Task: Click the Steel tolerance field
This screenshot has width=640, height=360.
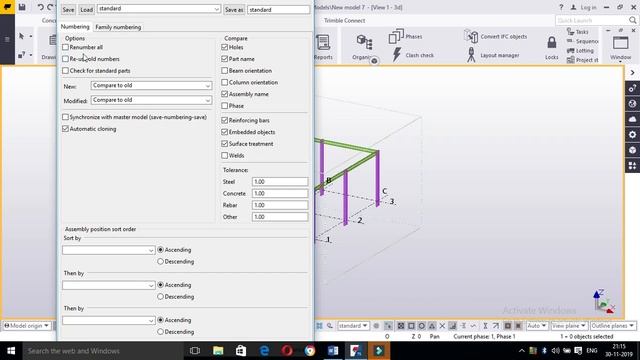Action: (x=280, y=182)
